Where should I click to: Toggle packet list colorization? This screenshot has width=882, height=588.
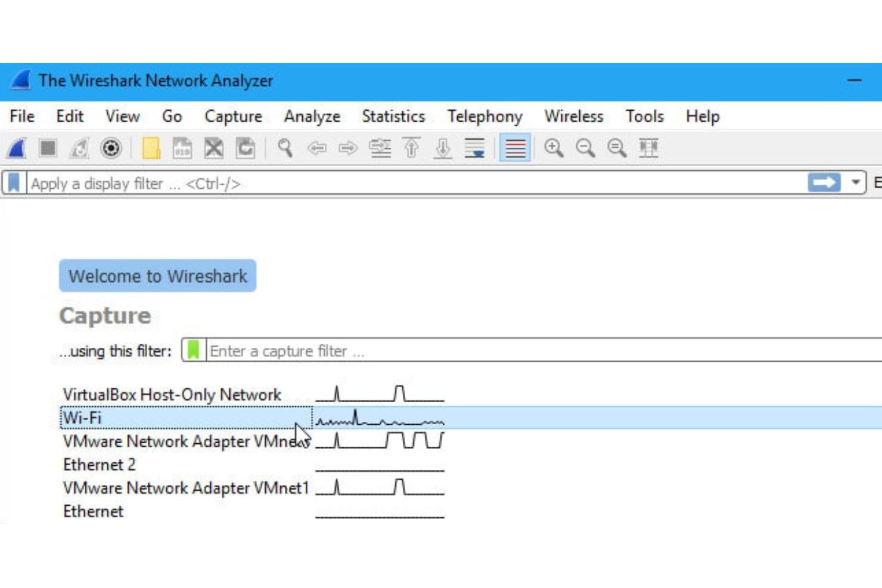515,149
